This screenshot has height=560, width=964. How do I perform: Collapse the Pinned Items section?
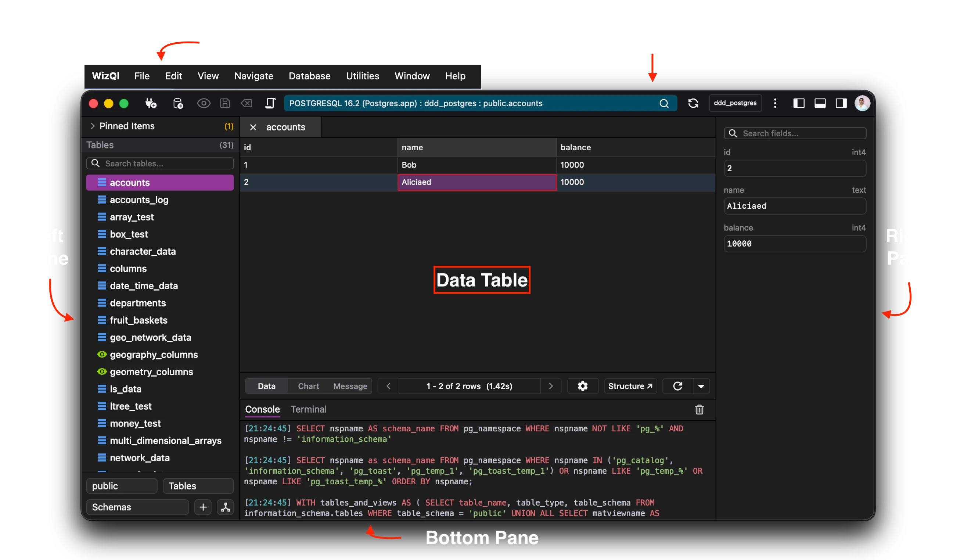tap(93, 126)
